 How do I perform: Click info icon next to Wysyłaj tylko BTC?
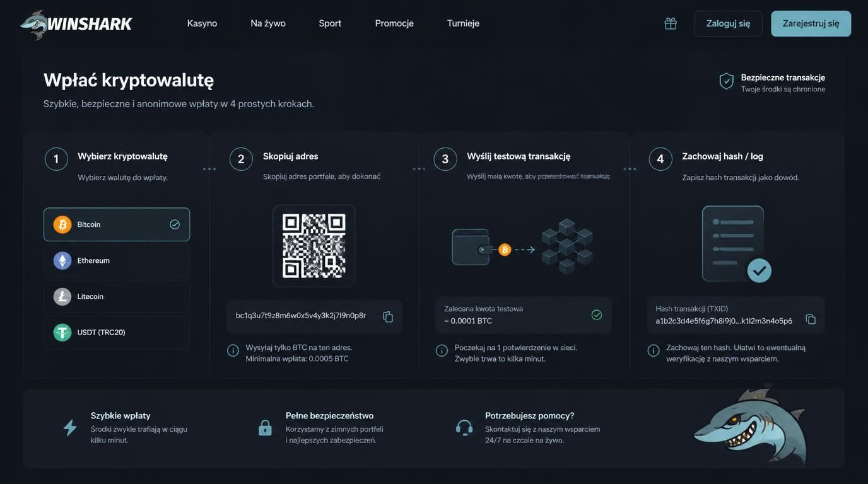(233, 350)
